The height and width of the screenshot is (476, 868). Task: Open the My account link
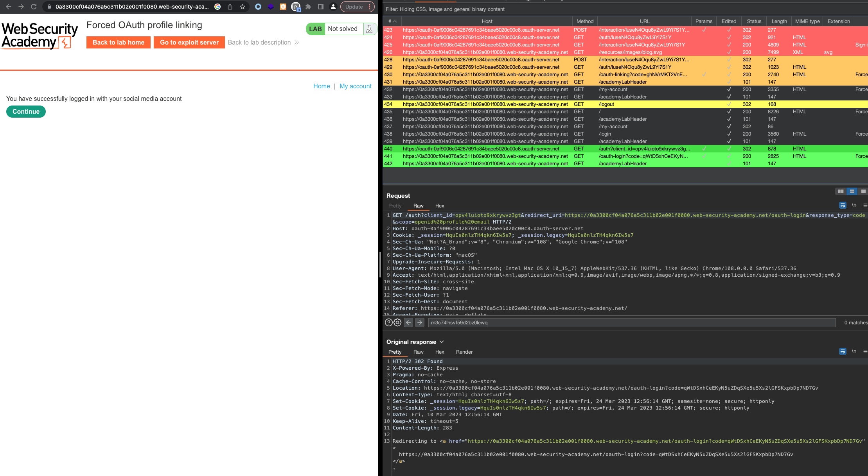coord(355,86)
